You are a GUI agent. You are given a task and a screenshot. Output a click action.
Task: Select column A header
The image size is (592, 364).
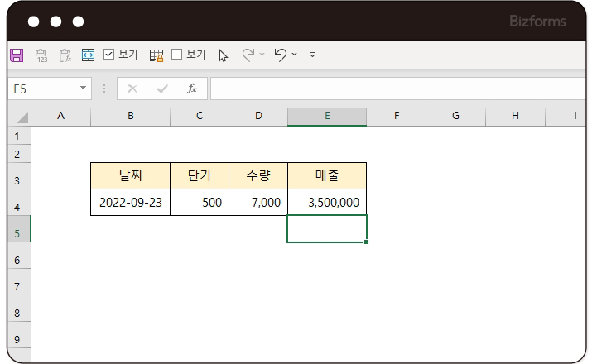60,116
